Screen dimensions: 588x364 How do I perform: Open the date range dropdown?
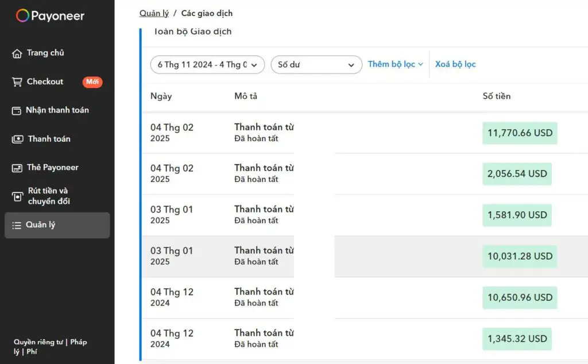pos(207,64)
